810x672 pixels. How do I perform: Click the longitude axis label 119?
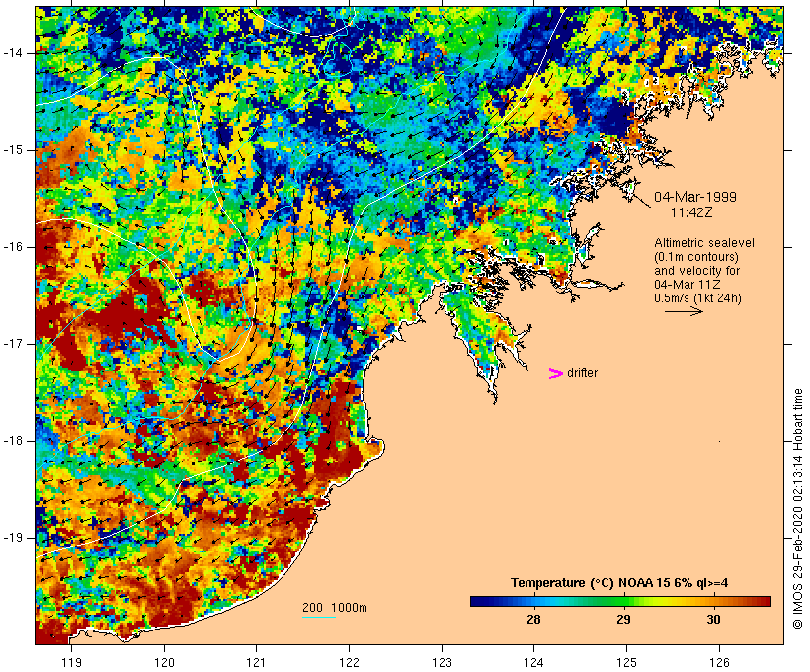tap(71, 663)
